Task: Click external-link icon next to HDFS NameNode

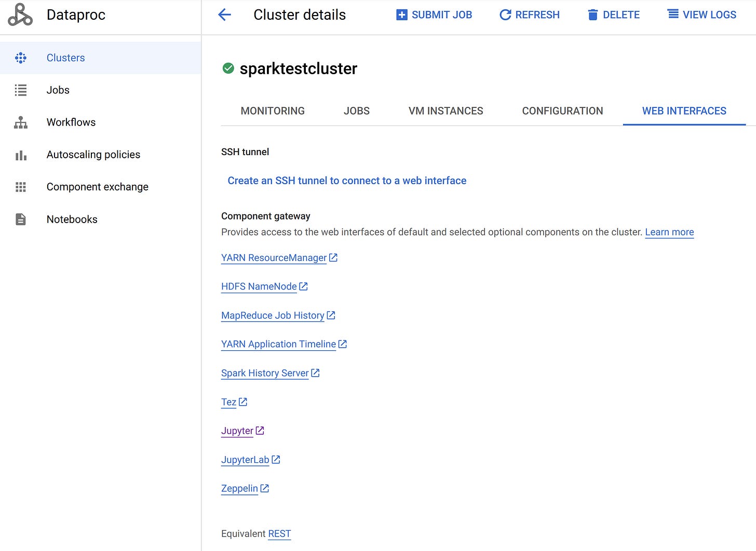Action: point(304,286)
